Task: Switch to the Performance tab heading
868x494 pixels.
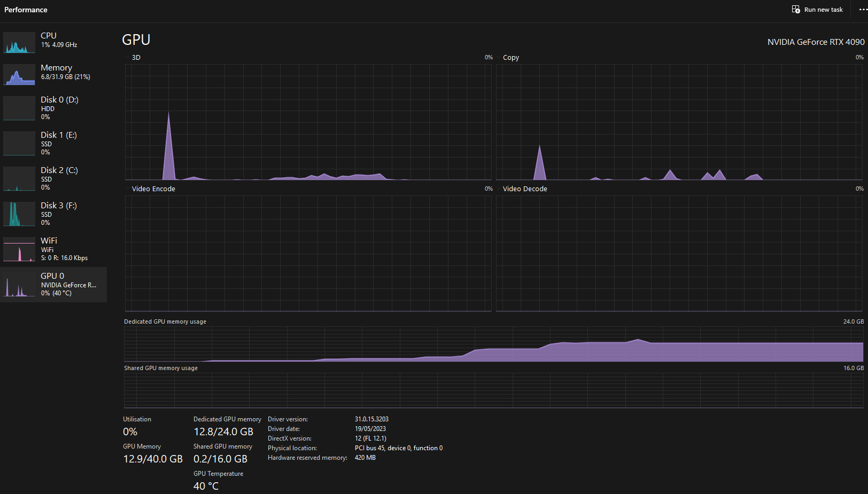Action: tap(26, 9)
